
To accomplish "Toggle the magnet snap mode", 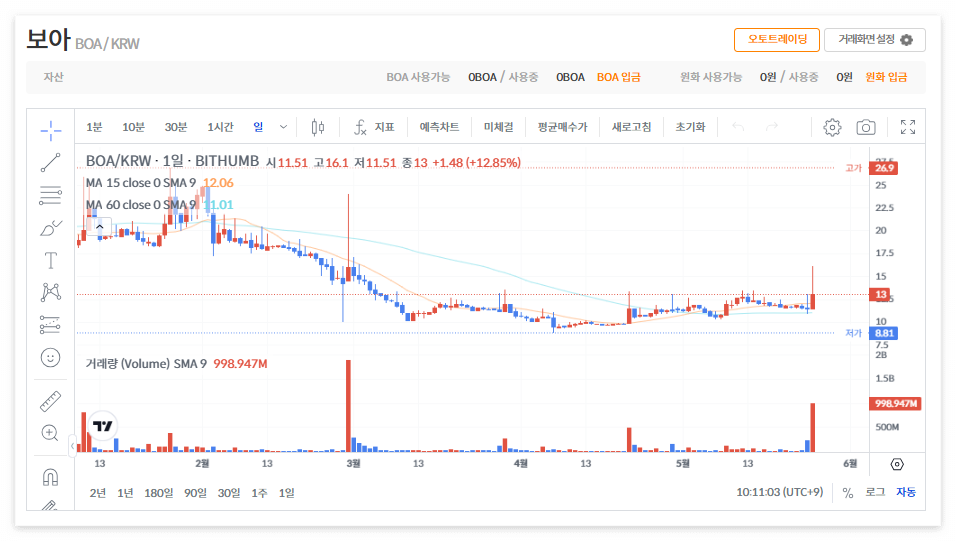I will pyautogui.click(x=51, y=477).
